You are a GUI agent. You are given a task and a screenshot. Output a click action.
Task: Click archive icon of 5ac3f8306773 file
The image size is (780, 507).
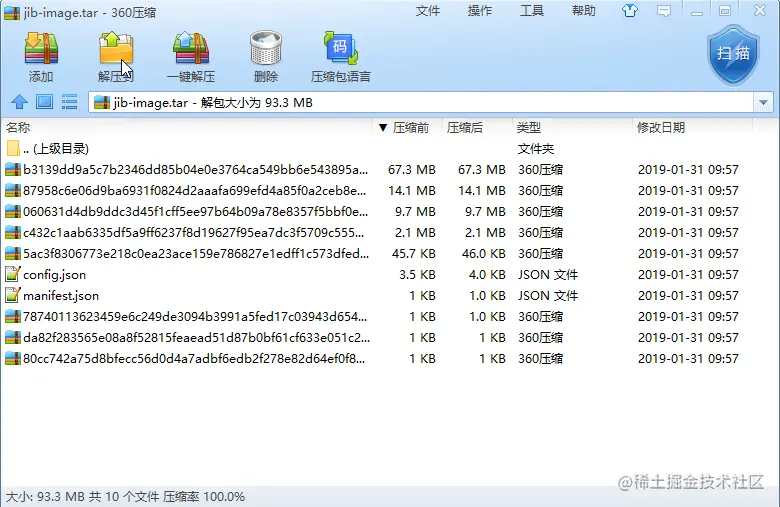pyautogui.click(x=12, y=254)
